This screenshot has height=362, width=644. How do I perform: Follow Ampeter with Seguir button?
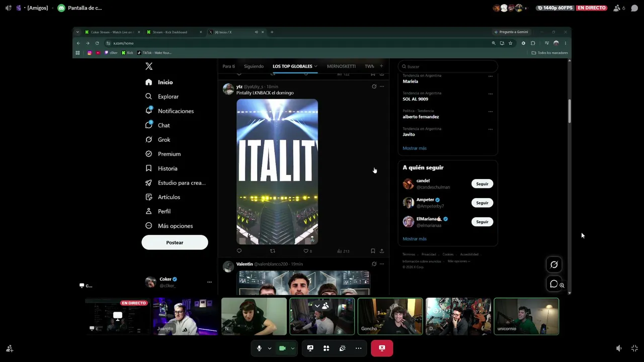coord(482,203)
